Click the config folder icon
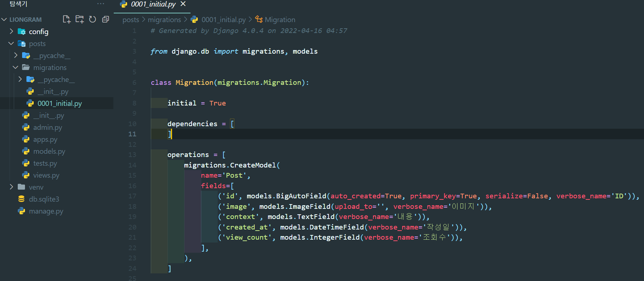The height and width of the screenshot is (281, 644). (22, 32)
